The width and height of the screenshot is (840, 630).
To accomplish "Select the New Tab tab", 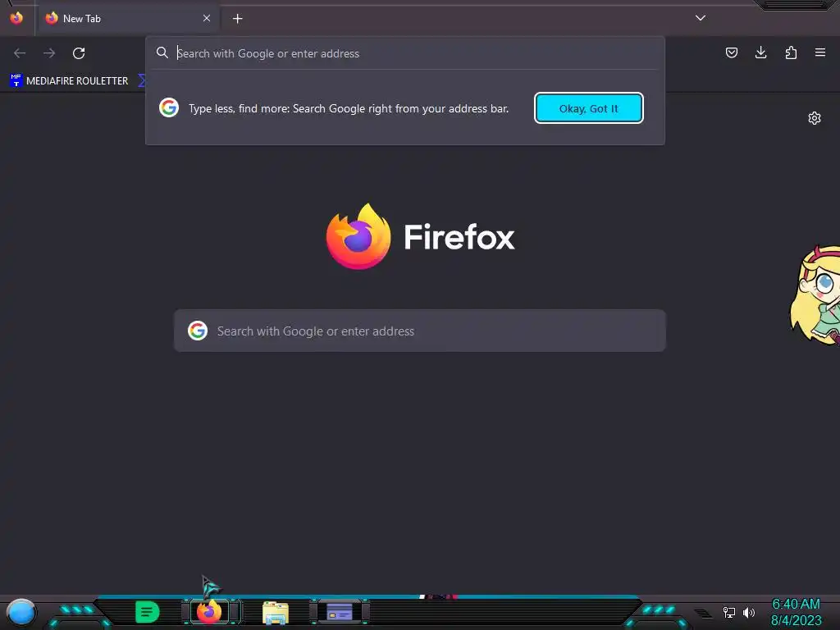I will (127, 18).
